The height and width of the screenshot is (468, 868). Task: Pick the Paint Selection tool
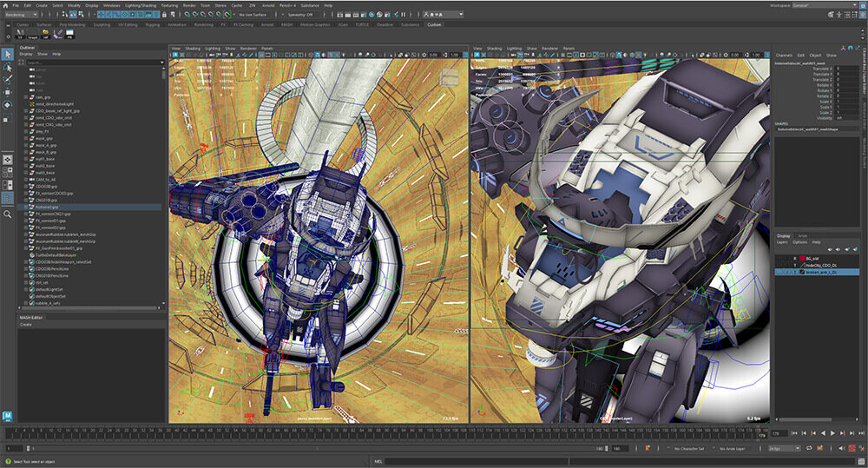tap(7, 79)
